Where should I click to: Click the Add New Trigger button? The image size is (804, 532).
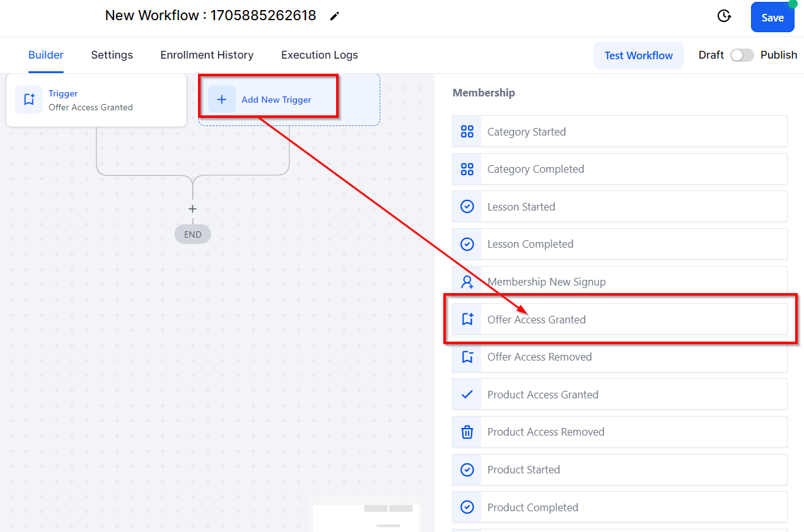[289, 100]
